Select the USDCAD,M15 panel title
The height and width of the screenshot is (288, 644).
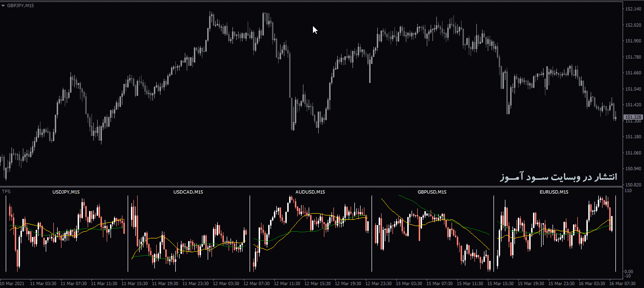[x=188, y=192]
